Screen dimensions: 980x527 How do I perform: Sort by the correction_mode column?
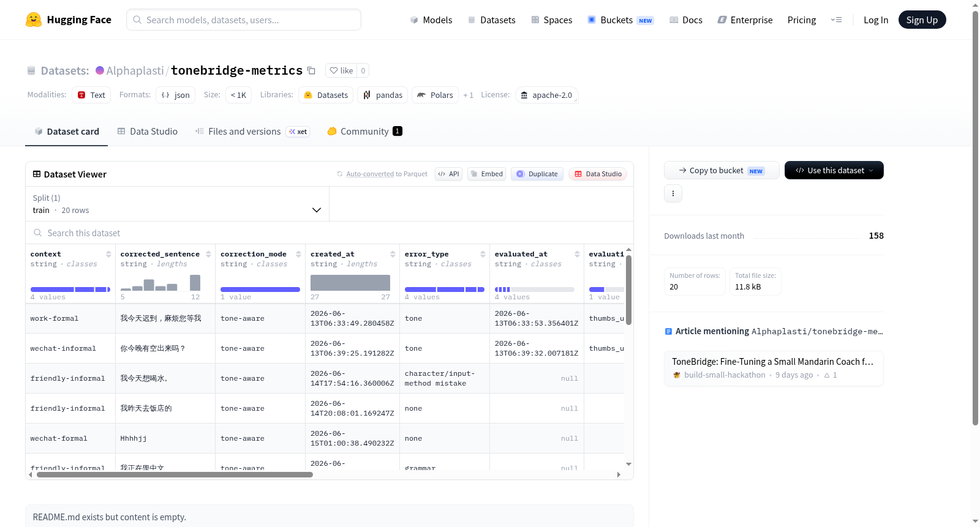click(x=298, y=254)
